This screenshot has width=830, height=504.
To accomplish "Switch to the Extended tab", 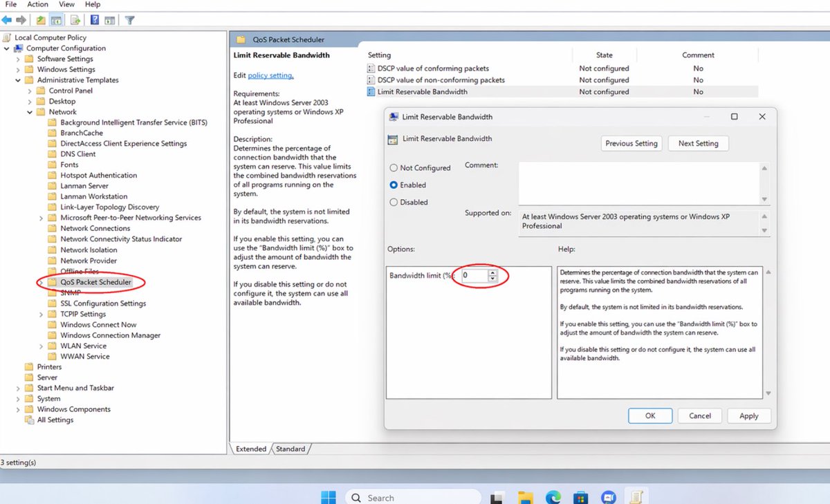I will tap(251, 449).
